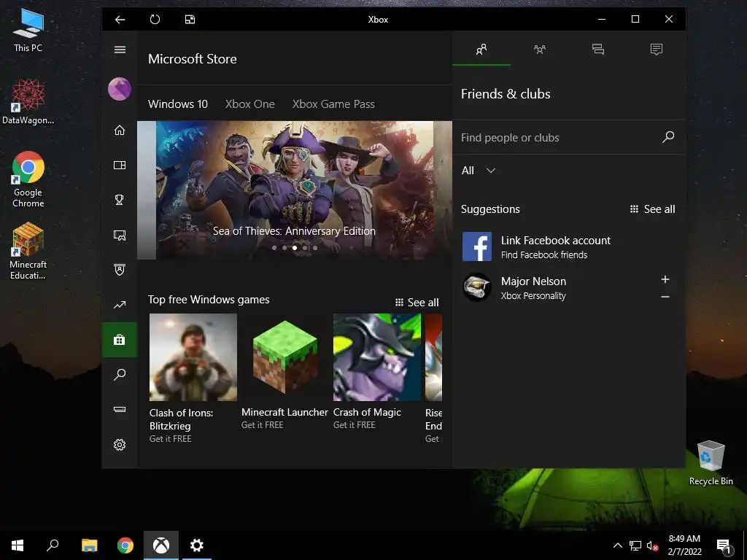
Task: Switch to Messages tab icon
Action: [x=598, y=49]
